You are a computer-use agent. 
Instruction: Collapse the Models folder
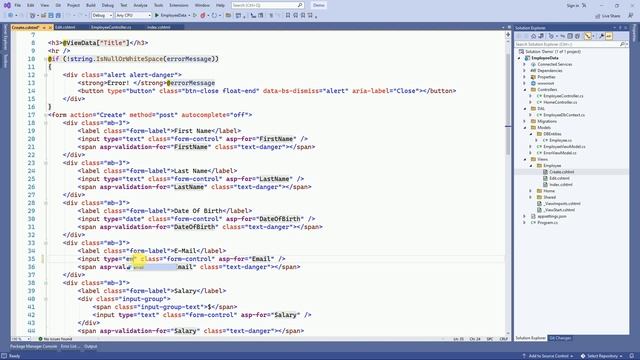click(524, 127)
